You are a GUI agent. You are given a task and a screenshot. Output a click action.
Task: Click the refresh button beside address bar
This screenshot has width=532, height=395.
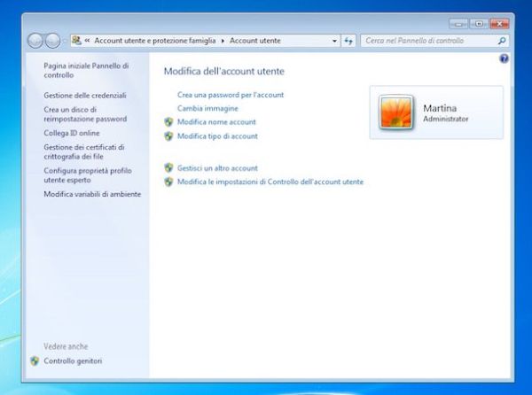tap(348, 41)
